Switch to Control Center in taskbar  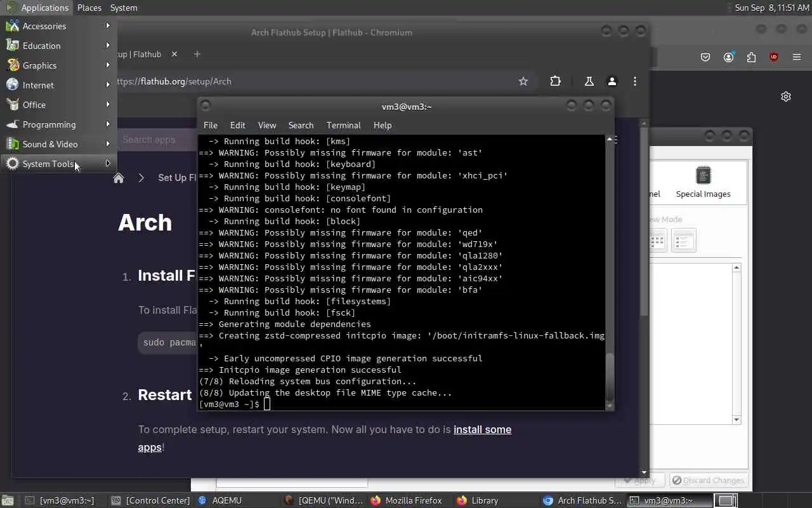(151, 500)
